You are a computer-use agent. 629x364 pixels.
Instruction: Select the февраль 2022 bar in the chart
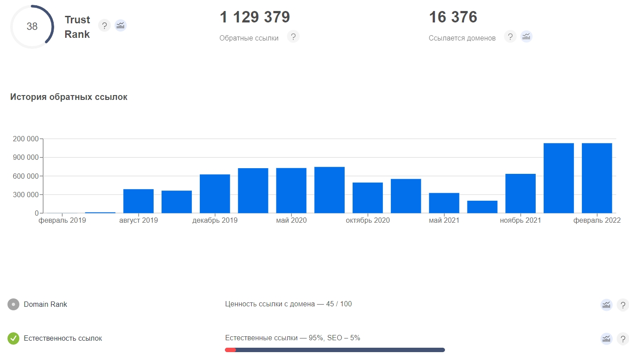(x=596, y=178)
